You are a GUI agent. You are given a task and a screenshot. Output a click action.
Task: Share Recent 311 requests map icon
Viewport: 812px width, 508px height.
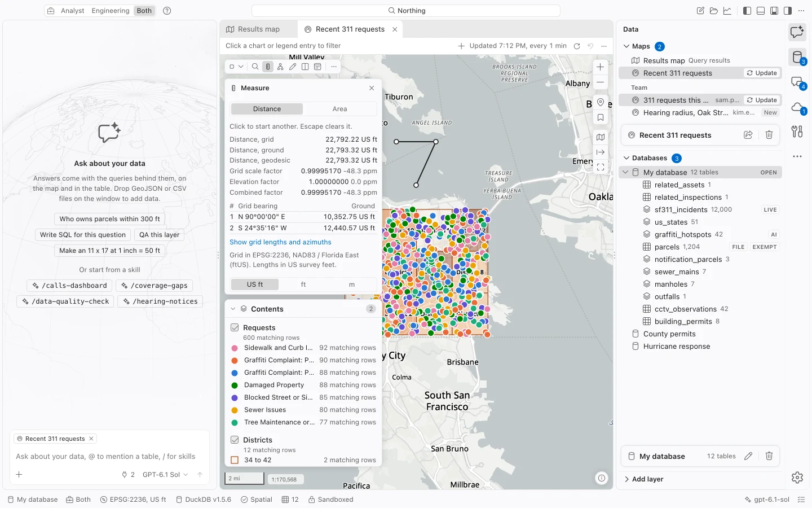748,135
